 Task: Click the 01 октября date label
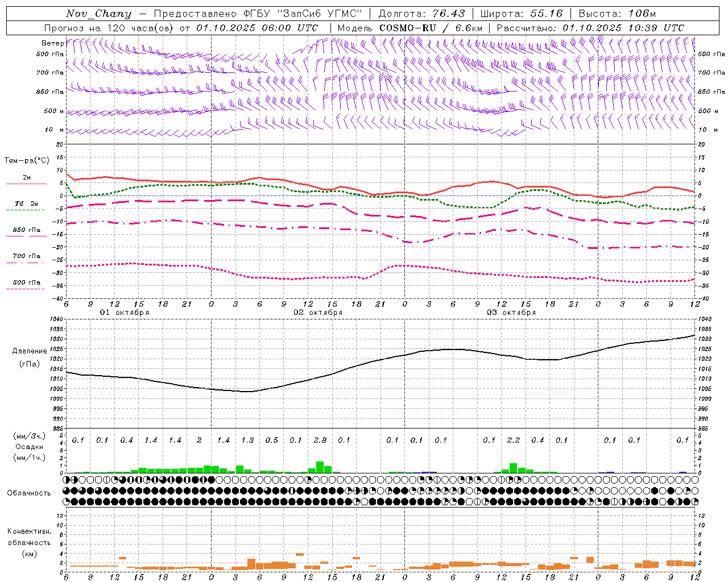tap(125, 313)
